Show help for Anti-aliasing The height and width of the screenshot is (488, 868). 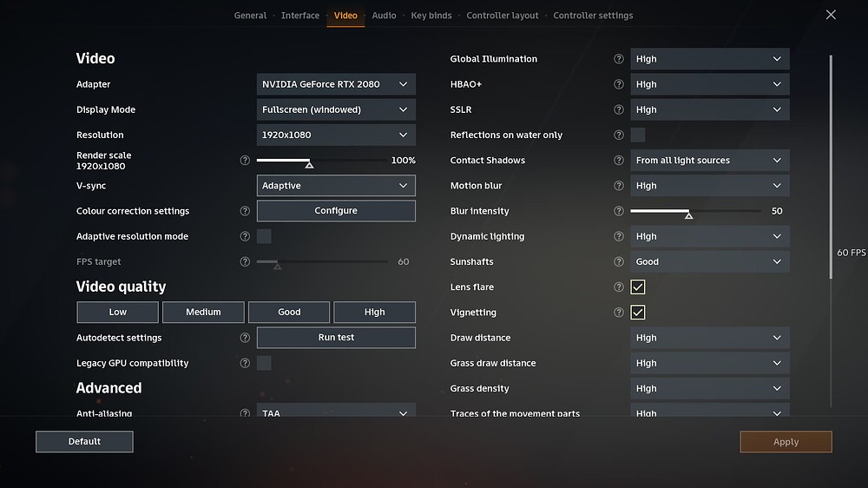tap(245, 413)
